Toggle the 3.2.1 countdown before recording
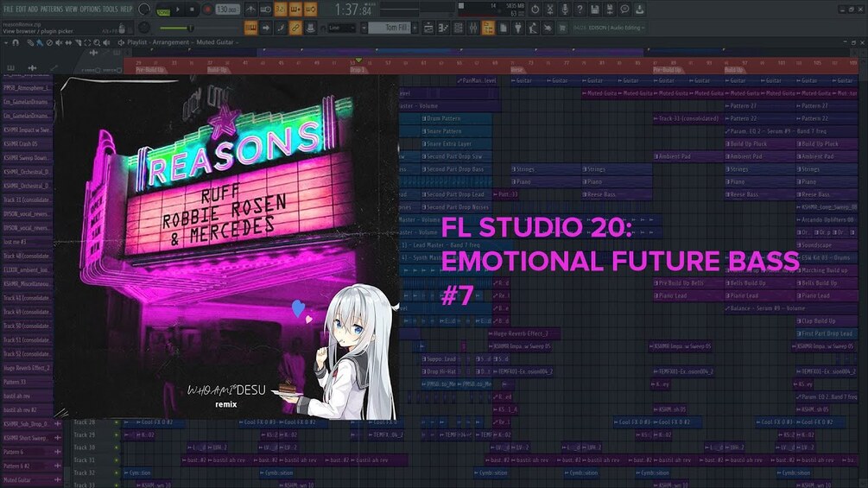The width and height of the screenshot is (868, 488). (281, 10)
